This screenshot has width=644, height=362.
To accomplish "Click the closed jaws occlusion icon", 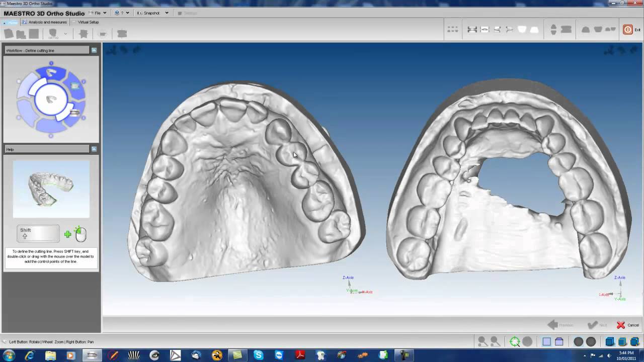I will point(566,30).
